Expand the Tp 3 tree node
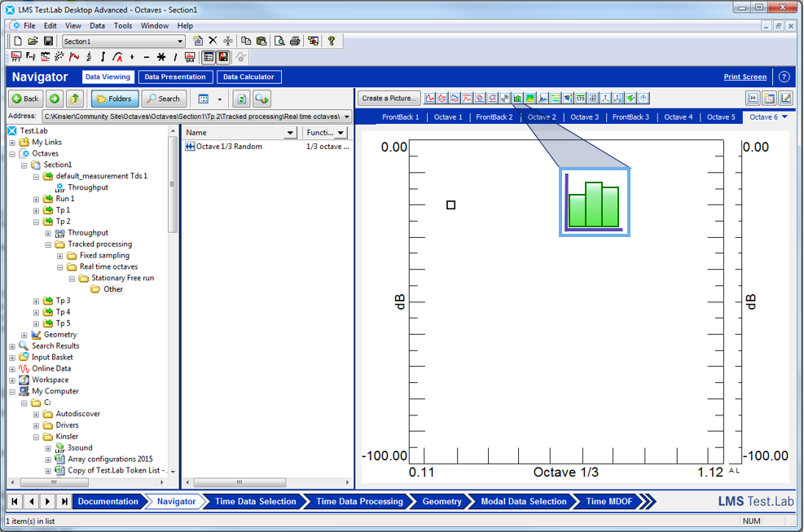 pos(36,301)
